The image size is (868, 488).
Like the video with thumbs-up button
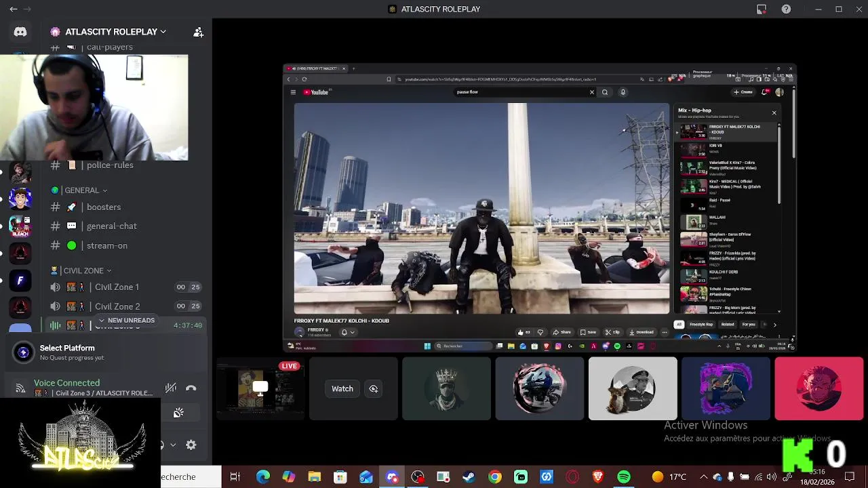point(524,332)
